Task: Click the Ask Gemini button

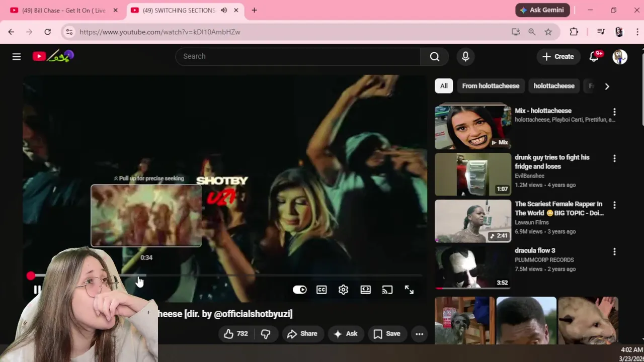Action: coord(542,10)
